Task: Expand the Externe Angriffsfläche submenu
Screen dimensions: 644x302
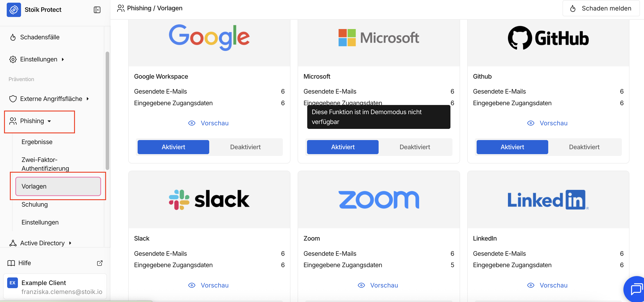Action: [87, 99]
